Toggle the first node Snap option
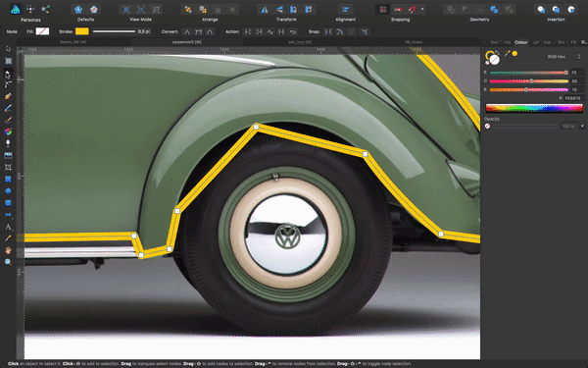Image resolution: width=588 pixels, height=368 pixels. click(328, 32)
